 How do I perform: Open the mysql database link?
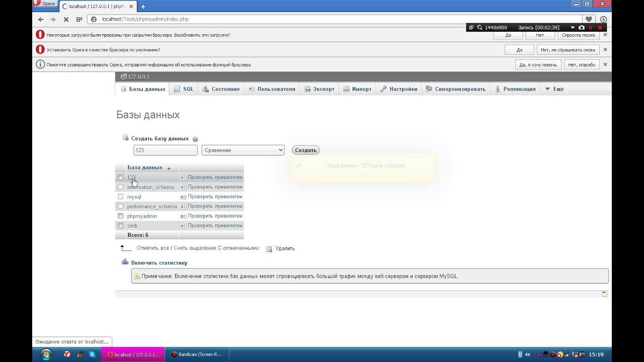[x=134, y=197]
